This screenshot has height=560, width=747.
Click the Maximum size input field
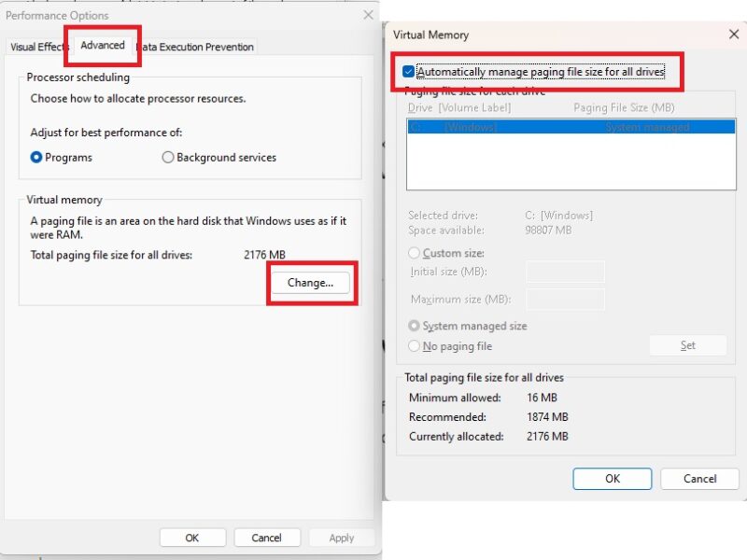tap(565, 299)
